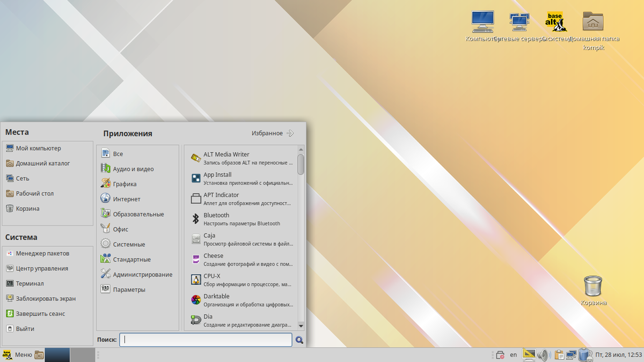Click the battery power tray icon
Screen dimensions: 644x362
pos(585,354)
